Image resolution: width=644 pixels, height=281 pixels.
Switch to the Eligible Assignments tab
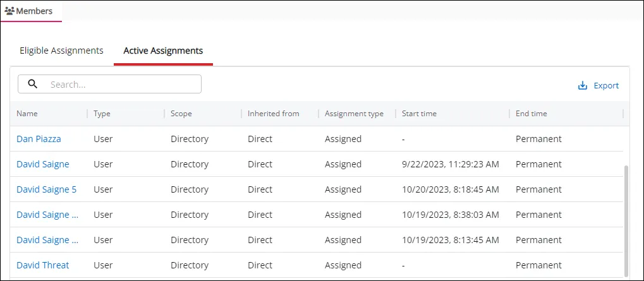(x=61, y=51)
